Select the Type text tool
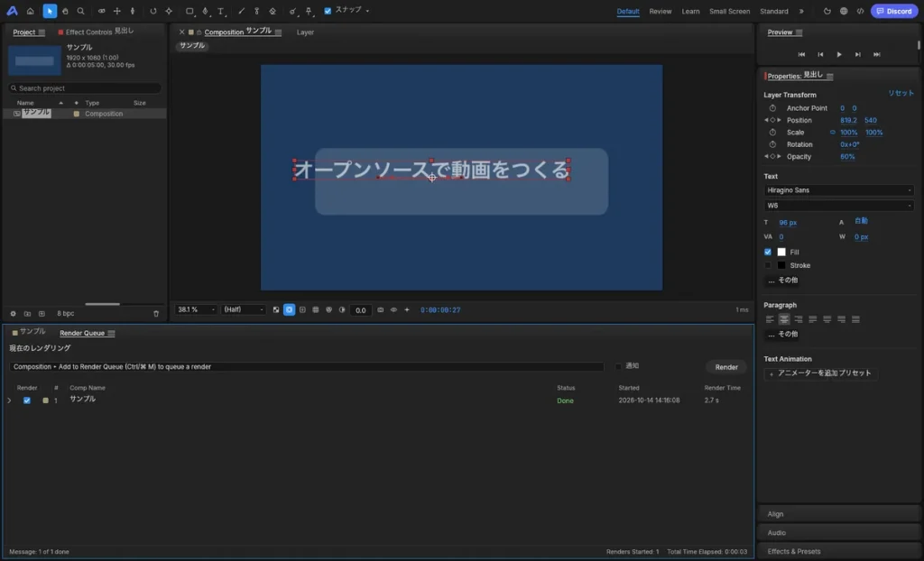The height and width of the screenshot is (561, 924). click(221, 11)
